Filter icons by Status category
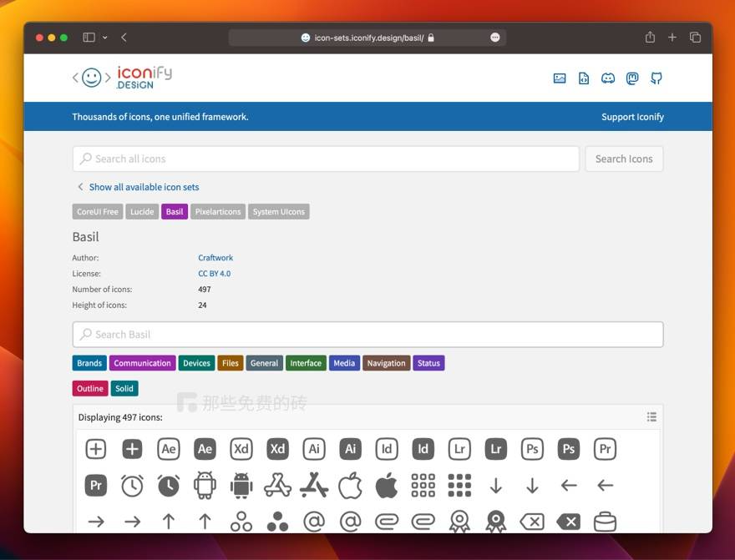This screenshot has width=735, height=560. [x=428, y=363]
